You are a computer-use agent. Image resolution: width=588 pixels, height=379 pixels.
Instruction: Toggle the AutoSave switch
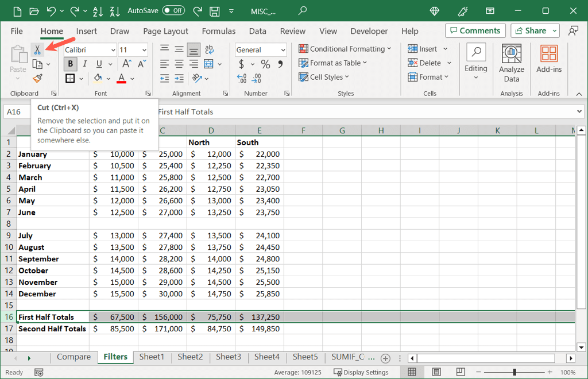coord(173,10)
